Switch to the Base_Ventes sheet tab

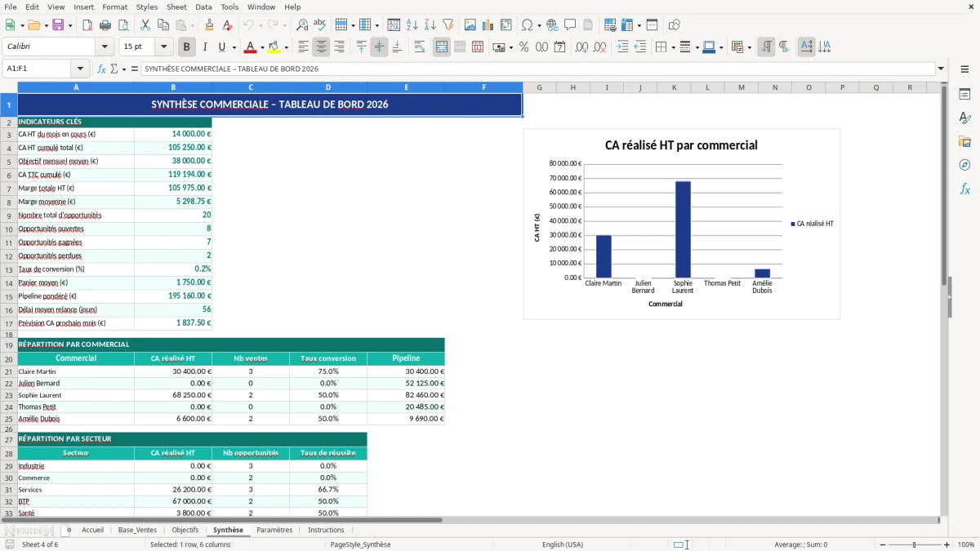pyautogui.click(x=137, y=530)
